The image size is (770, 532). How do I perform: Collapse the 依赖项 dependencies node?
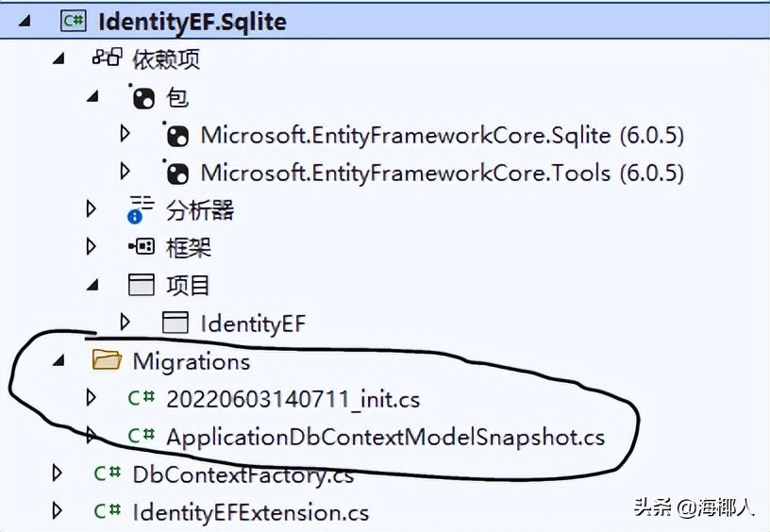tap(59, 58)
